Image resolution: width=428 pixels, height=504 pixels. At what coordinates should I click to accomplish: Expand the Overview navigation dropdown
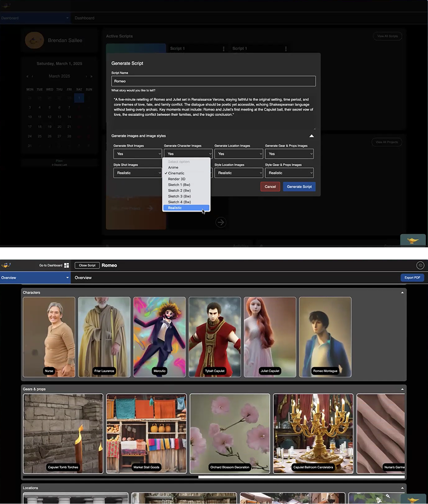[67, 278]
